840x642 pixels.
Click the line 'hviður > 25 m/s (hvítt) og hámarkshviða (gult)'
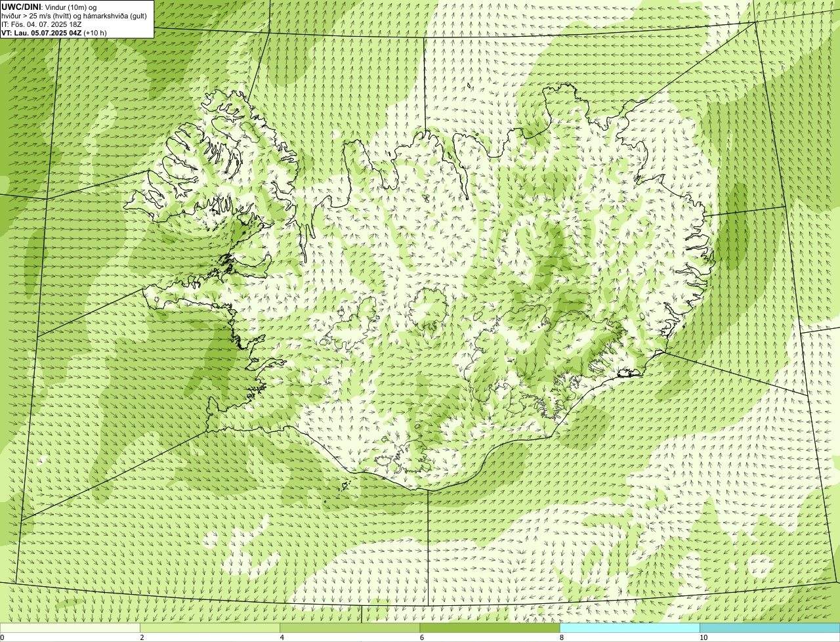[74, 15]
